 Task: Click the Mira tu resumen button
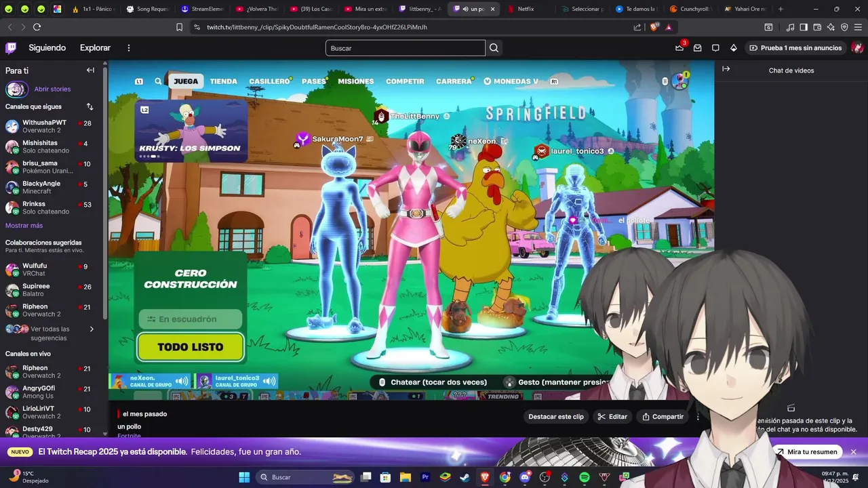click(x=807, y=452)
